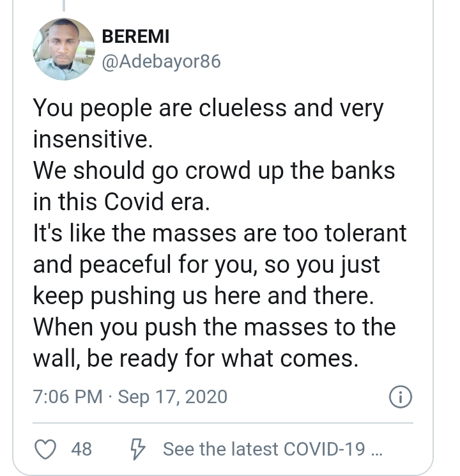Open See the latest COVID-19 link
Viewport: 460px width, 476px height.
coord(272,449)
